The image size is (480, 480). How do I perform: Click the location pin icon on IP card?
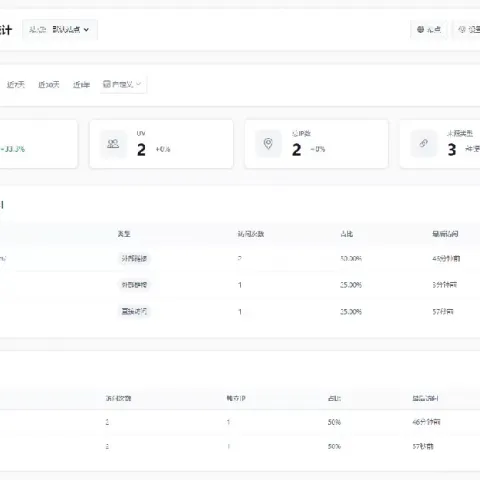pyautogui.click(x=268, y=144)
